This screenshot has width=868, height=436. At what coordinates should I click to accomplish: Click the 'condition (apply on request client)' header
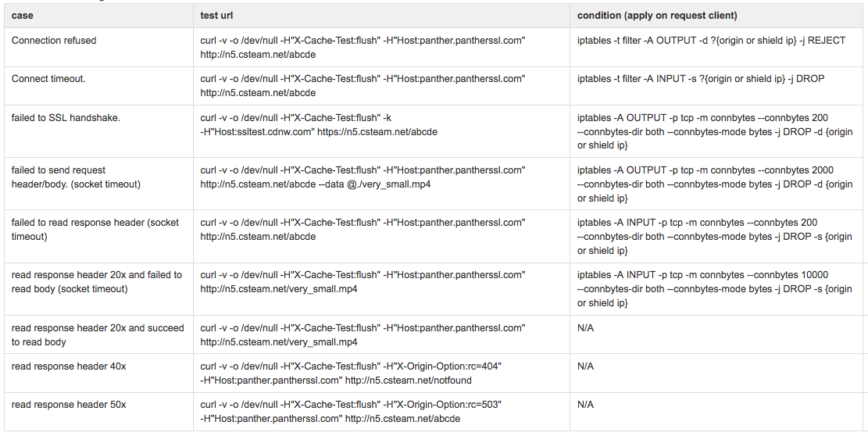pos(657,16)
